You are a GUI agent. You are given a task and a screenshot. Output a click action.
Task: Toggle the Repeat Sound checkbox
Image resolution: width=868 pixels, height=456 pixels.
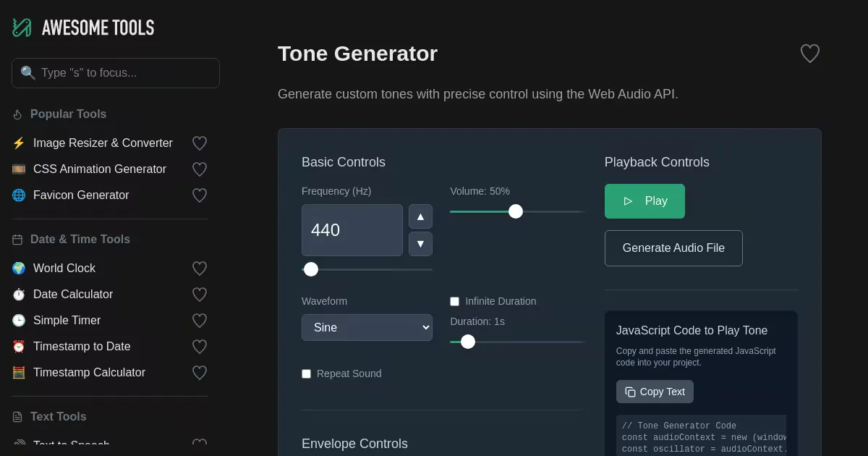point(307,373)
